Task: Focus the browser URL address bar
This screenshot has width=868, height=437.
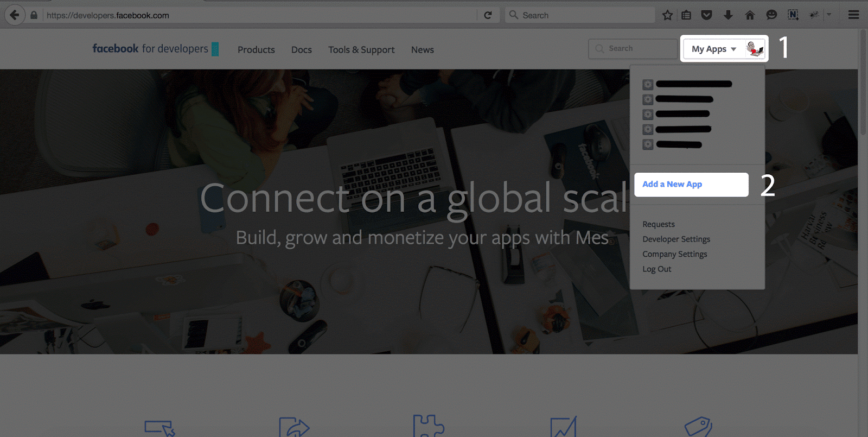Action: pyautogui.click(x=260, y=15)
